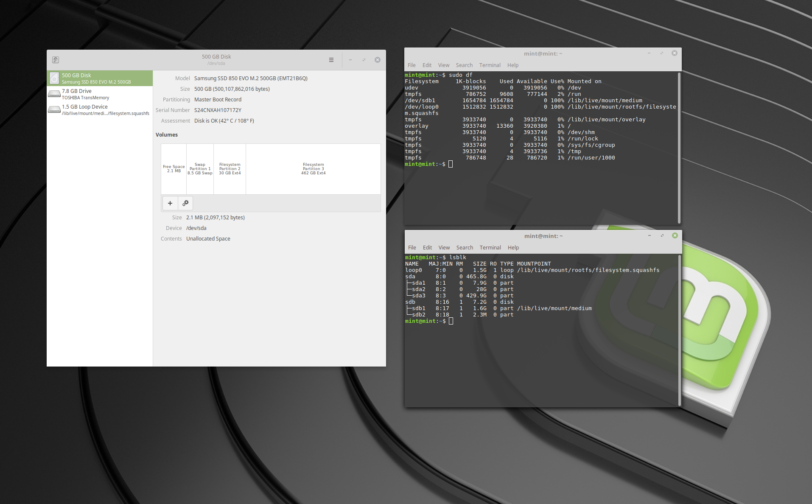Close the Disks window
The image size is (812, 504).
coord(377,60)
